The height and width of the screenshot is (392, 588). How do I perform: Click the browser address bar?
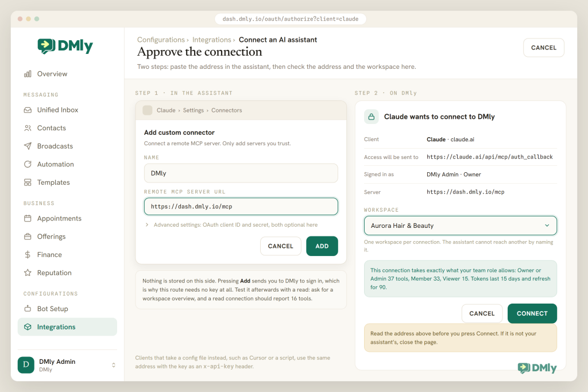pos(290,19)
